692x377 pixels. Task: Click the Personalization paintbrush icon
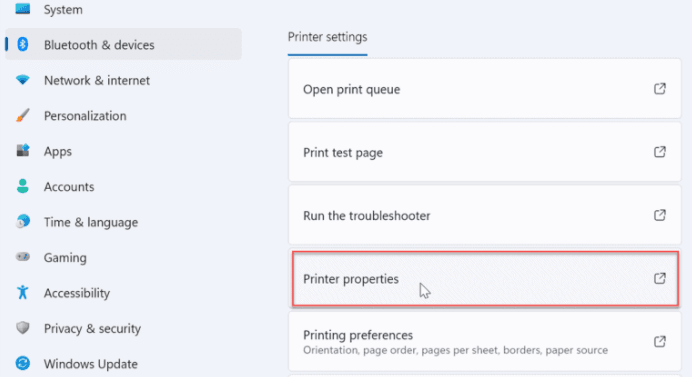click(23, 115)
